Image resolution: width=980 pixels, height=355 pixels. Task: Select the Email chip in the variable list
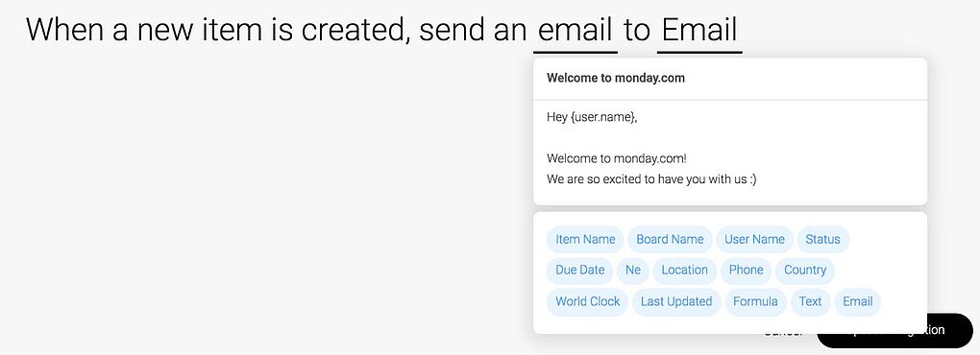pos(857,302)
